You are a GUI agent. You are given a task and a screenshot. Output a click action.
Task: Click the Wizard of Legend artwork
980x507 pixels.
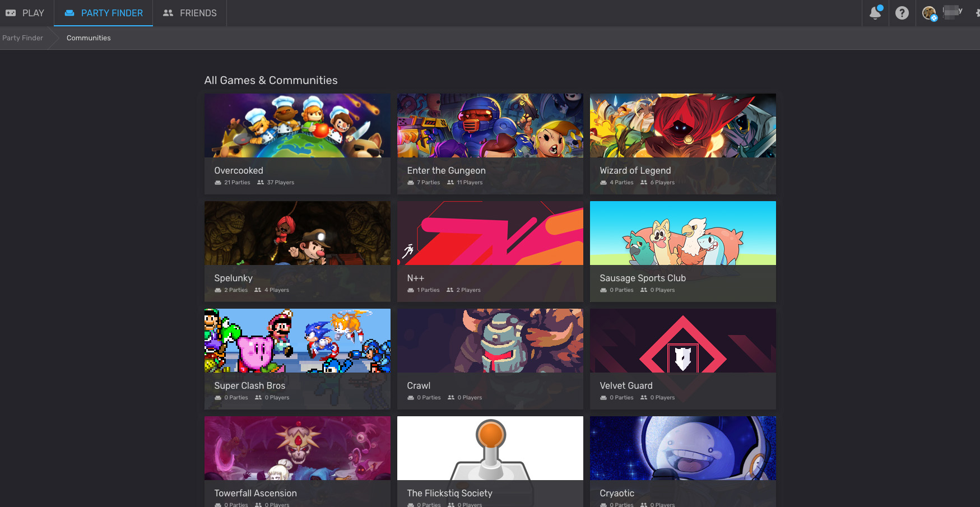click(683, 125)
